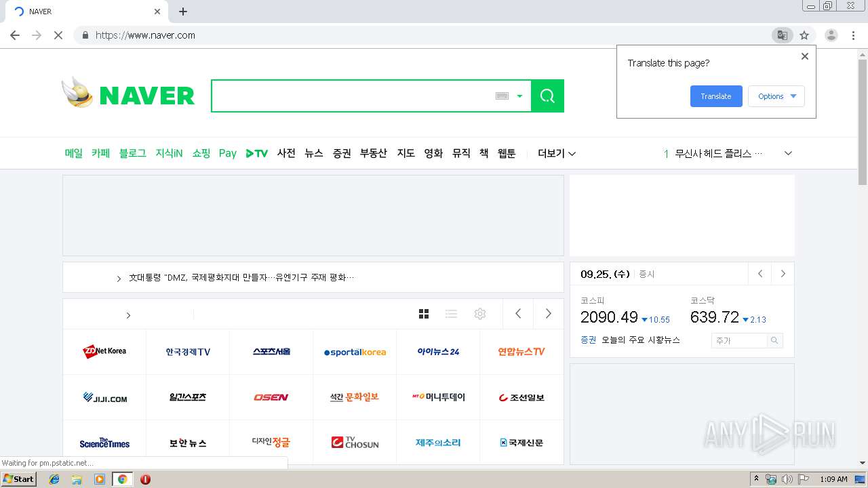Switch news stand to list view
The image size is (868, 488).
[451, 314]
